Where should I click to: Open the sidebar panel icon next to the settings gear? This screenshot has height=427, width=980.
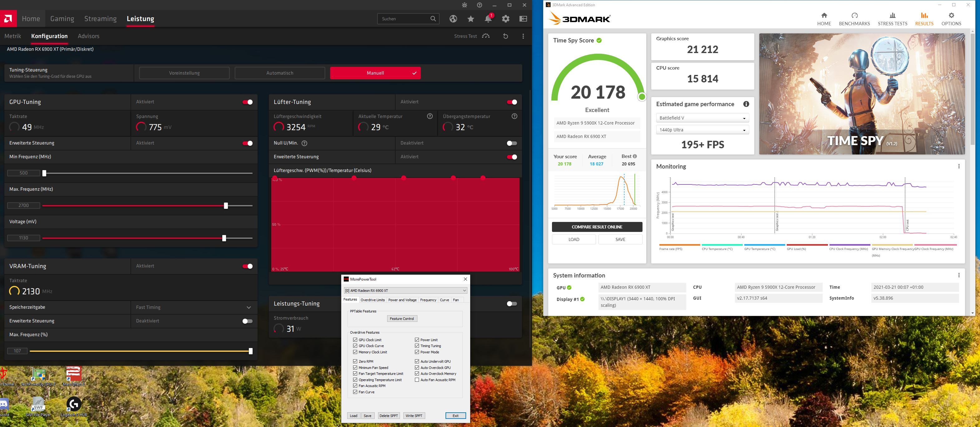pos(523,19)
